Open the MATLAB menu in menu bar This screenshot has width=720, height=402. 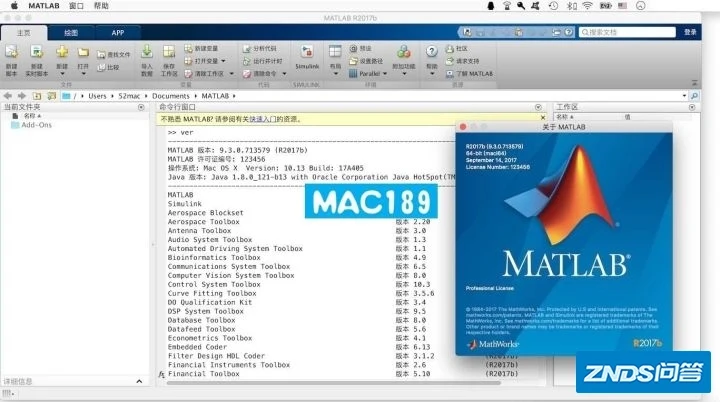tap(44, 6)
